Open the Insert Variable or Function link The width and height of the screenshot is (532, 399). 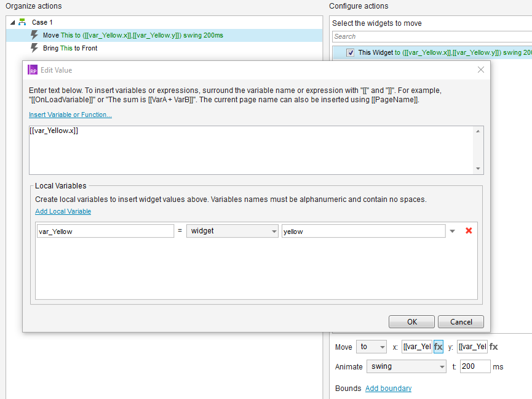69,114
